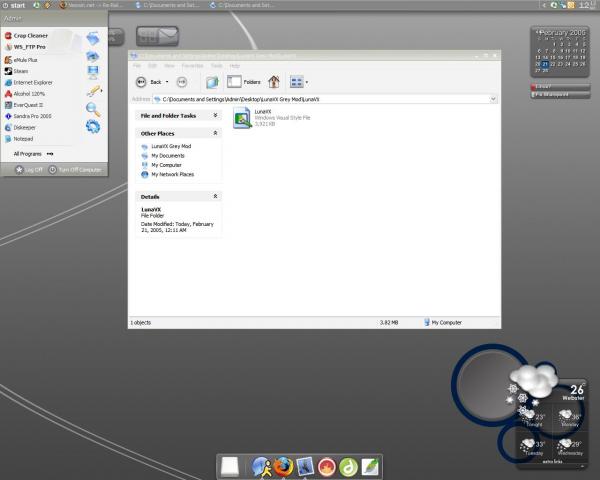Open Sandra Pro 2005 from the Start menu

[28, 116]
